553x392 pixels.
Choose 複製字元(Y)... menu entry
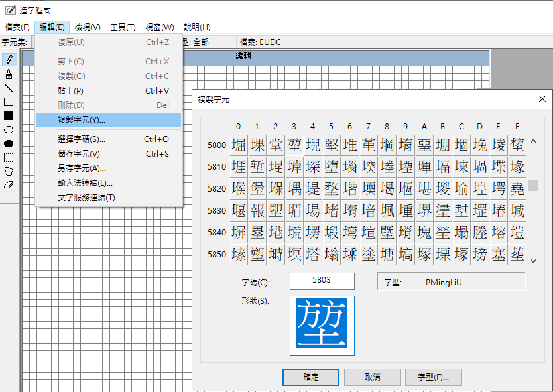109,120
